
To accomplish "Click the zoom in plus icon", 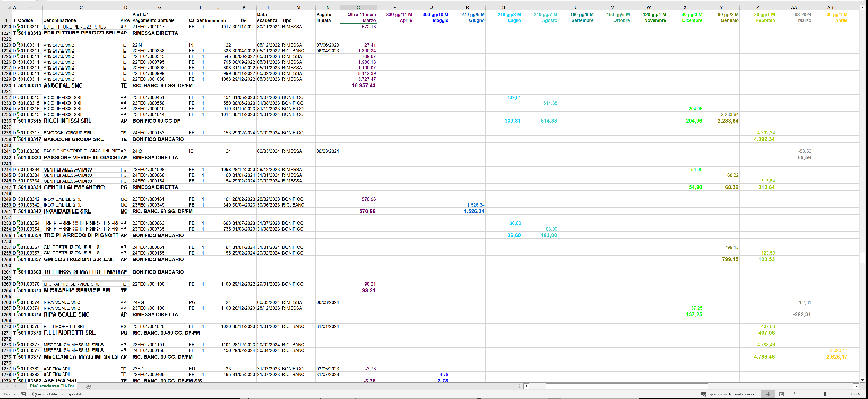I will point(845,394).
